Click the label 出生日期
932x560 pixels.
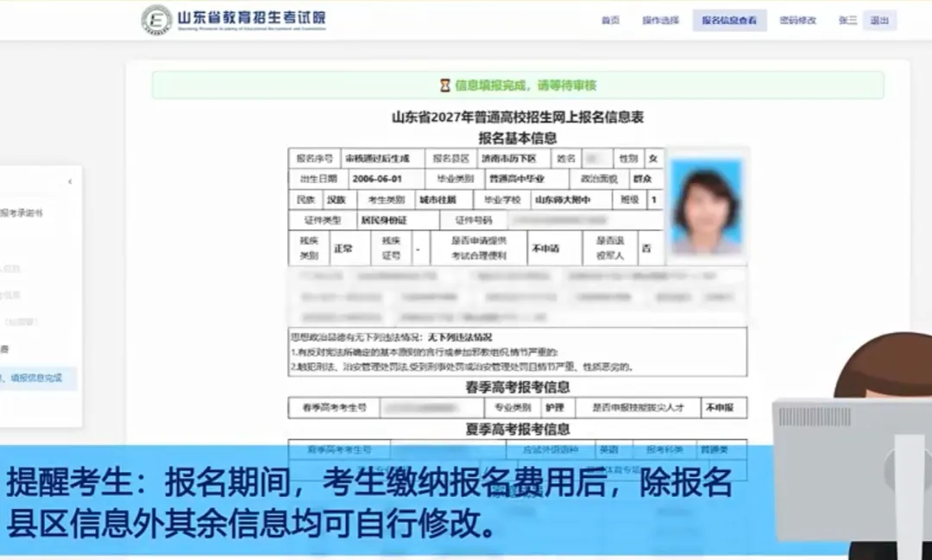[318, 179]
